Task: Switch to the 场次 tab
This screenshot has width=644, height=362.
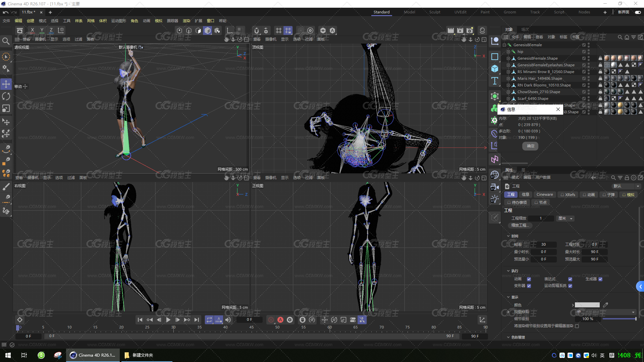Action: tap(525, 29)
